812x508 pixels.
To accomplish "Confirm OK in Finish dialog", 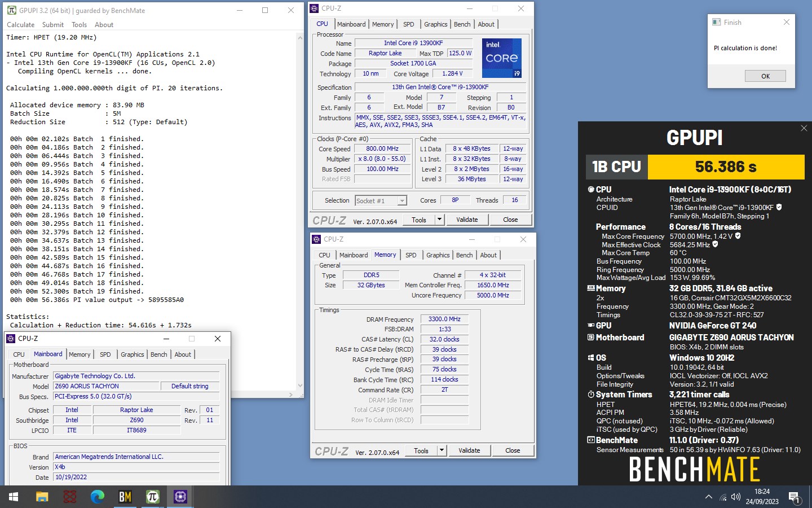I will [x=765, y=76].
